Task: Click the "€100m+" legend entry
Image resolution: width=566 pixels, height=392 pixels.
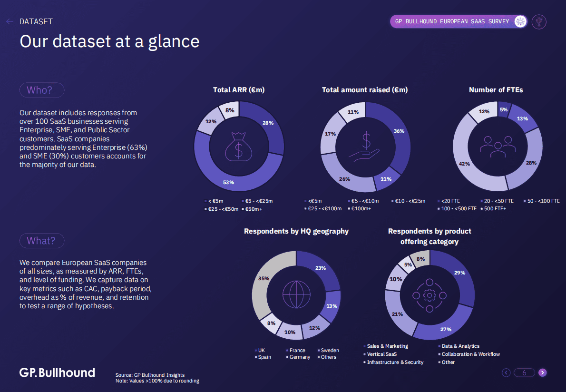Action: click(x=361, y=208)
